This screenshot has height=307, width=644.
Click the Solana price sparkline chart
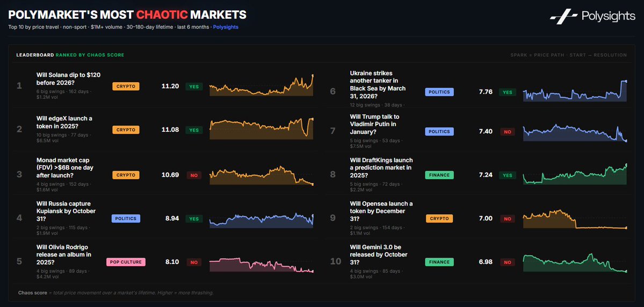click(x=262, y=85)
